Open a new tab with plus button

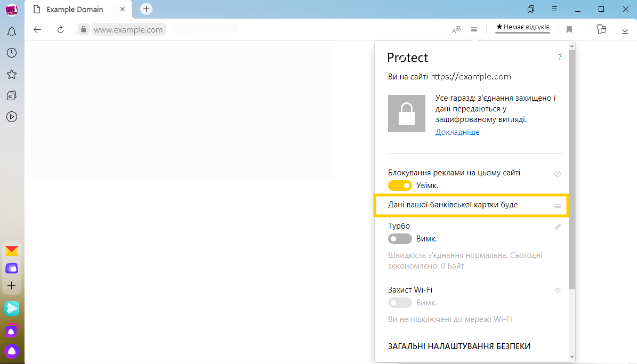[x=146, y=9]
